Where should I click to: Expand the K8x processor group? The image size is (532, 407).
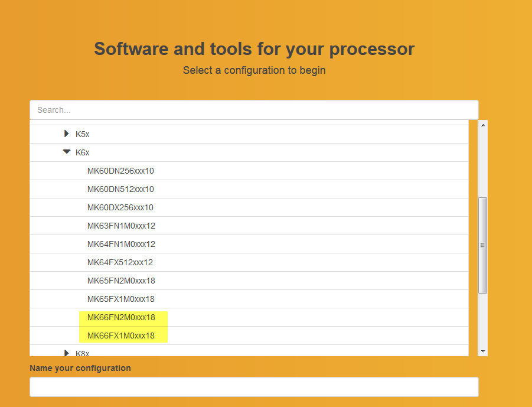pos(67,353)
